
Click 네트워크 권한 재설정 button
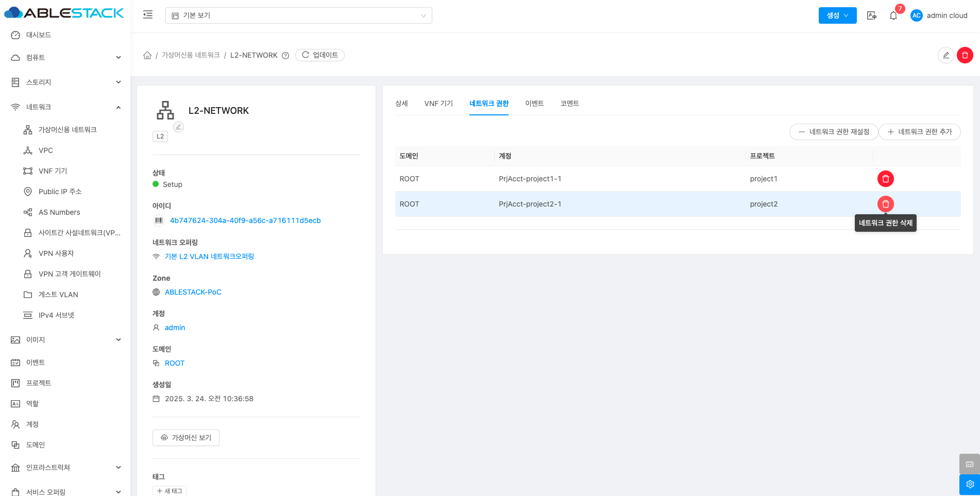point(833,132)
